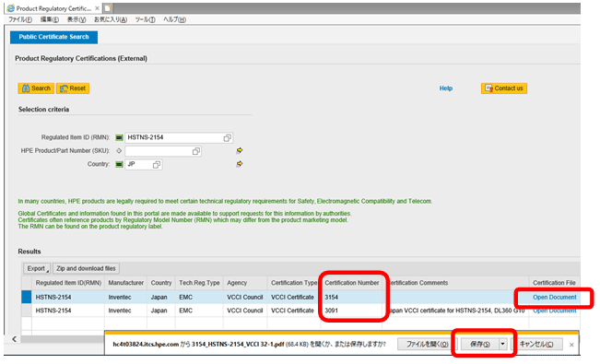The image size is (600, 364).
Task: Click the Certification Type column header
Action: point(294,283)
